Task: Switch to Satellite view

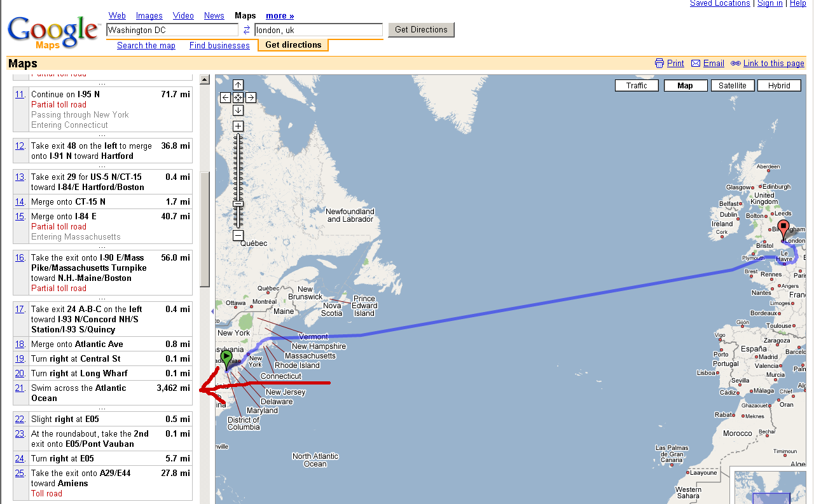Action: click(x=733, y=86)
